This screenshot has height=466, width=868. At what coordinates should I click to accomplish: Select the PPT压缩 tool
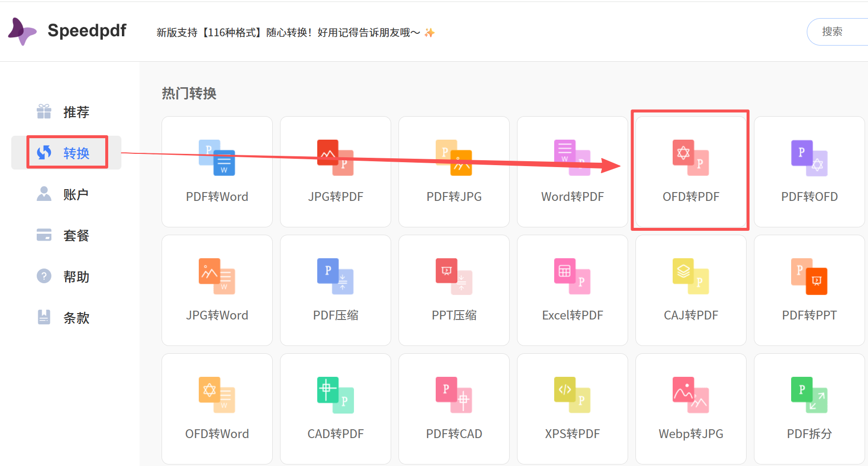(x=454, y=290)
